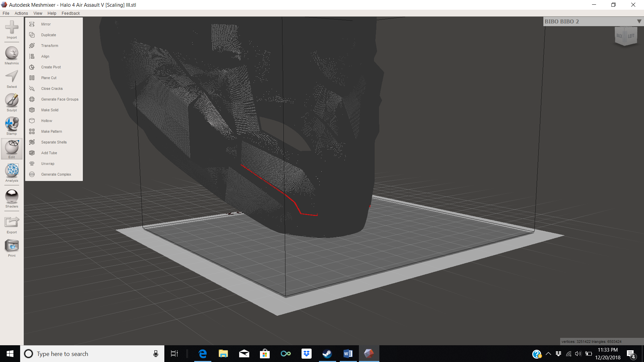This screenshot has width=644, height=362.
Task: Open the volume control in tray
Action: click(578, 354)
